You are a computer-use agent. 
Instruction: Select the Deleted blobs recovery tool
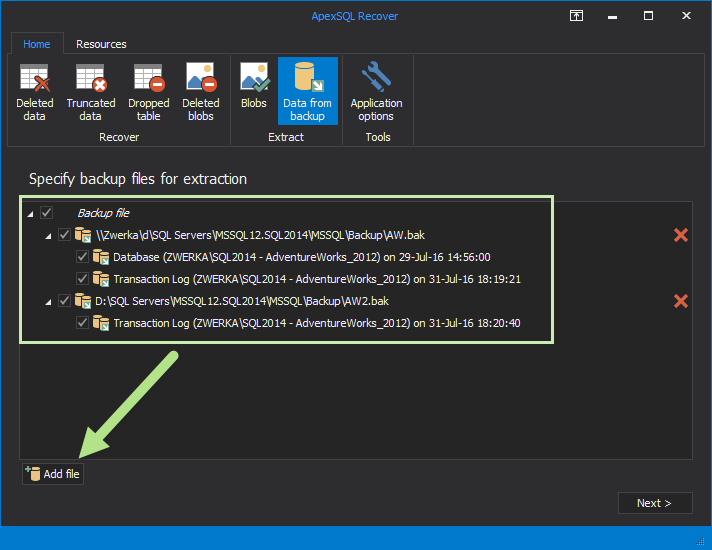pos(201,92)
